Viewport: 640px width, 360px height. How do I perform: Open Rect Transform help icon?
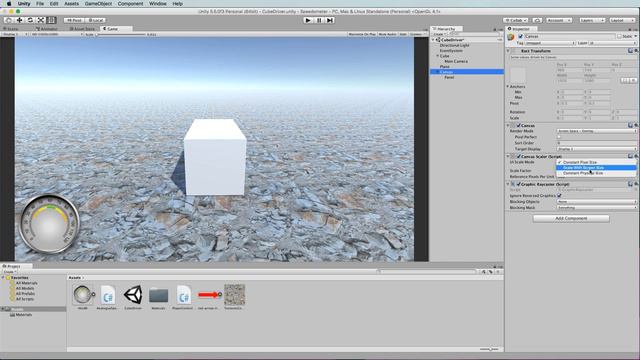point(630,51)
